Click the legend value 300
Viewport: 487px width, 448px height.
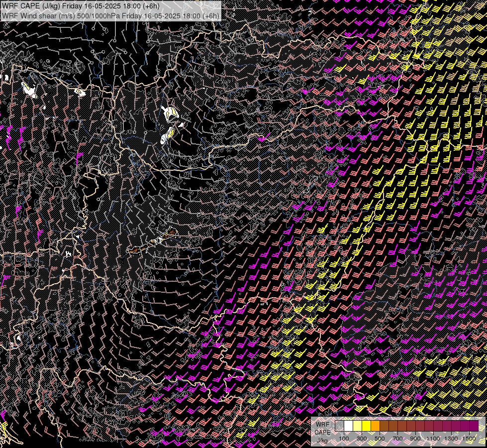(x=362, y=439)
